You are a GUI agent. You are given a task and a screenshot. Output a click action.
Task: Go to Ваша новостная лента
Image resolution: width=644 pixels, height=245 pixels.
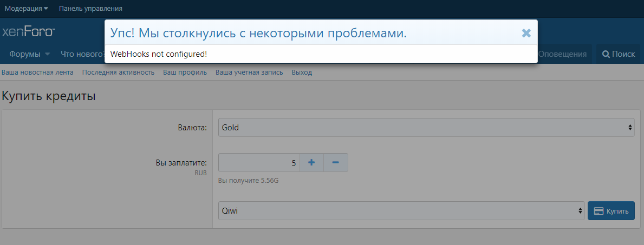point(37,72)
